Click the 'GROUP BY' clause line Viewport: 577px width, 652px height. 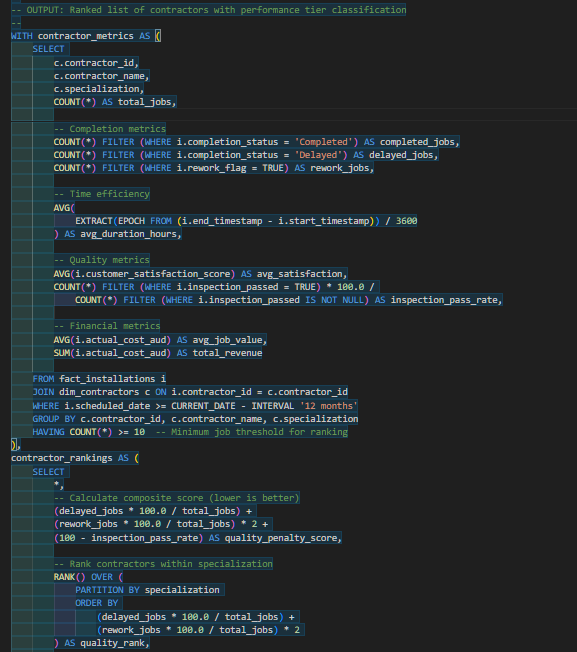pos(195,419)
